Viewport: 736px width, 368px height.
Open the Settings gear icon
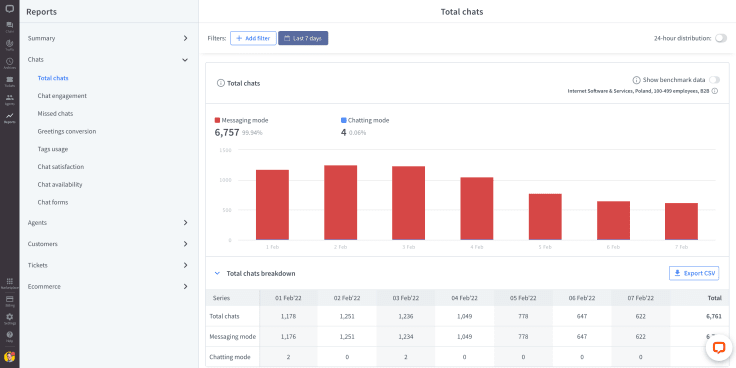point(9,319)
